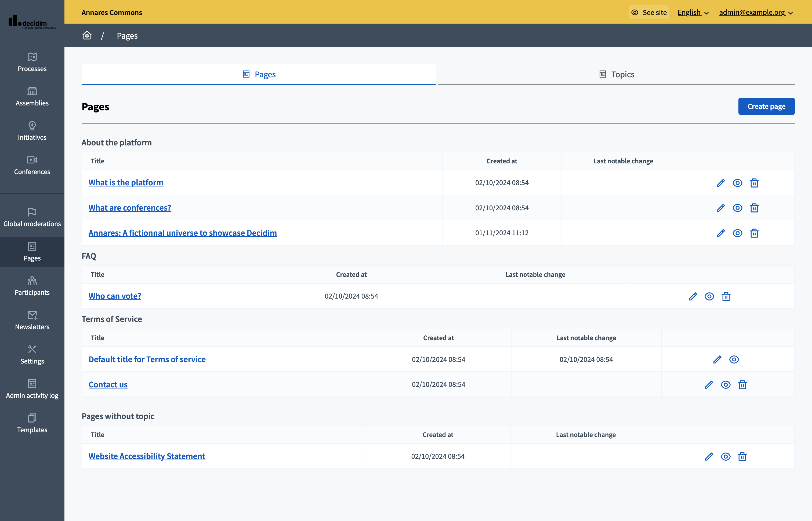The width and height of the screenshot is (812, 521).
Task: Click the home breadcrumb icon
Action: [87, 35]
